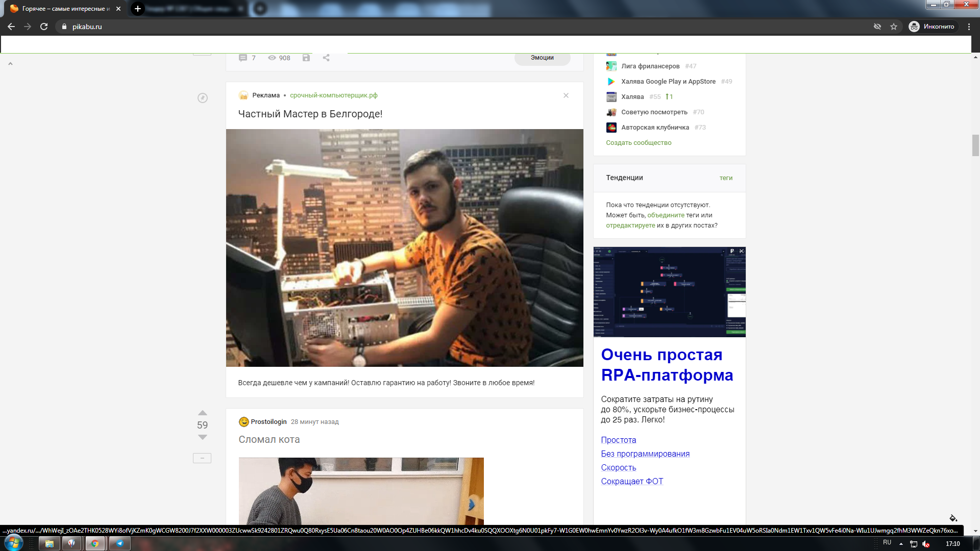Click the 17:10 taskbar clock

point(952,544)
